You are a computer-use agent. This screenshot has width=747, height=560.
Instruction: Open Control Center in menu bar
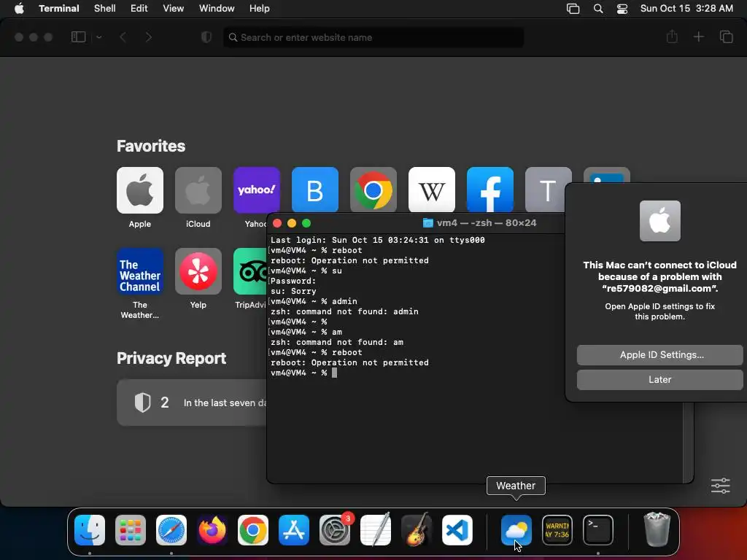(622, 9)
